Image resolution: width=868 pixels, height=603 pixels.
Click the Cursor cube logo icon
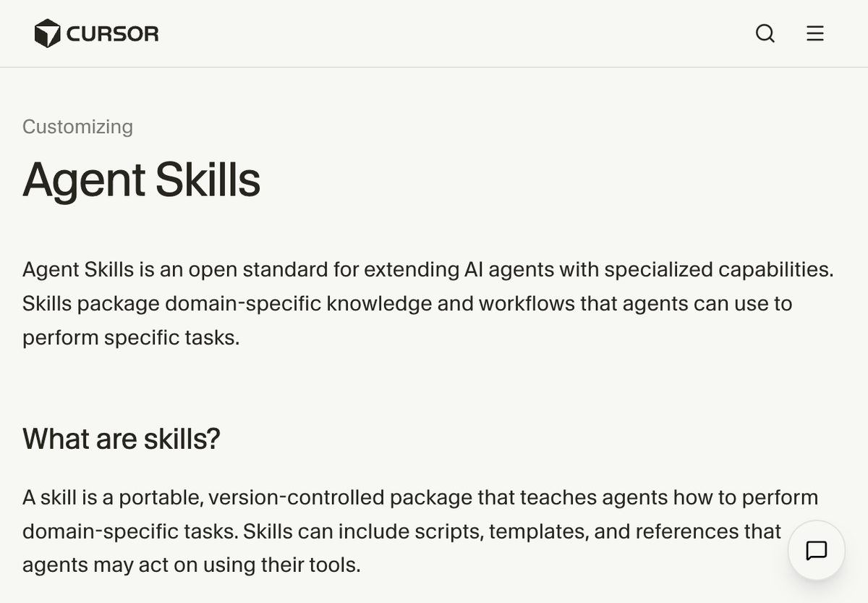tap(48, 33)
